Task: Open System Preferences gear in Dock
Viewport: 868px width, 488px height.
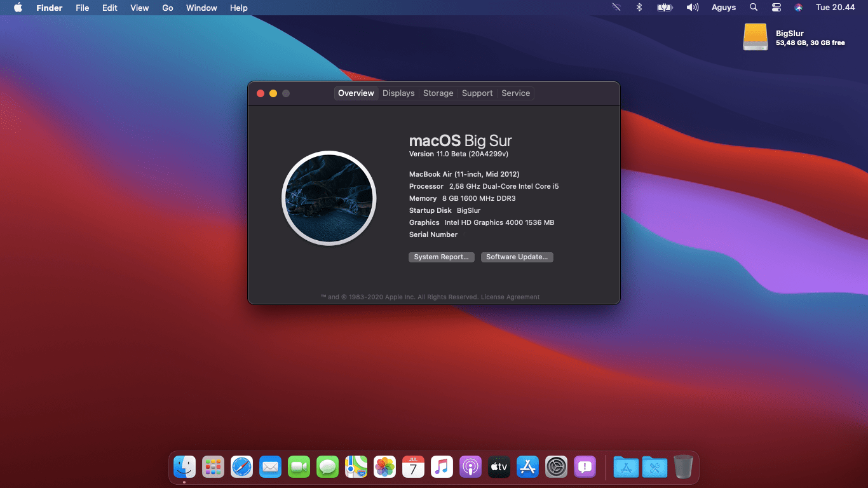Action: point(556,467)
